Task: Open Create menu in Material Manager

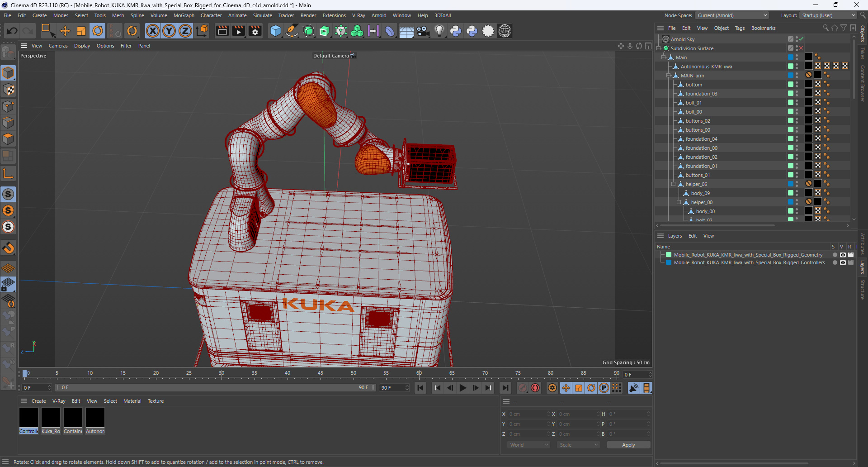Action: pyautogui.click(x=38, y=401)
